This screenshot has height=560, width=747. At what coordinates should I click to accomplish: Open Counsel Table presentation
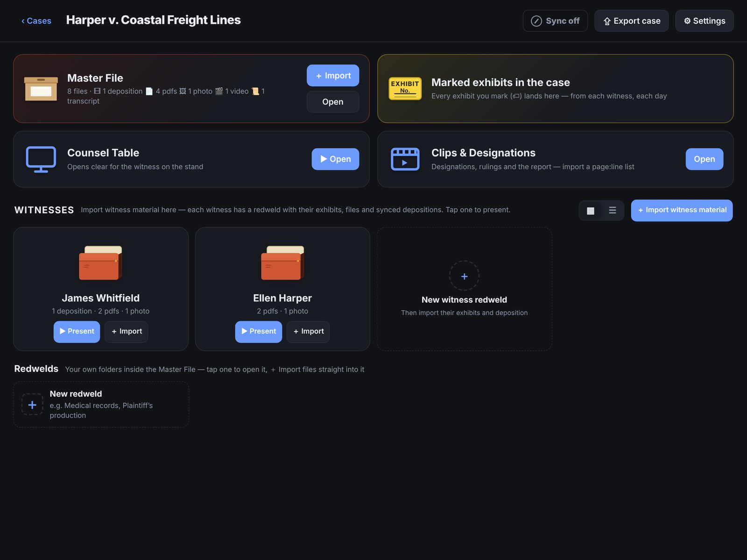pyautogui.click(x=335, y=159)
